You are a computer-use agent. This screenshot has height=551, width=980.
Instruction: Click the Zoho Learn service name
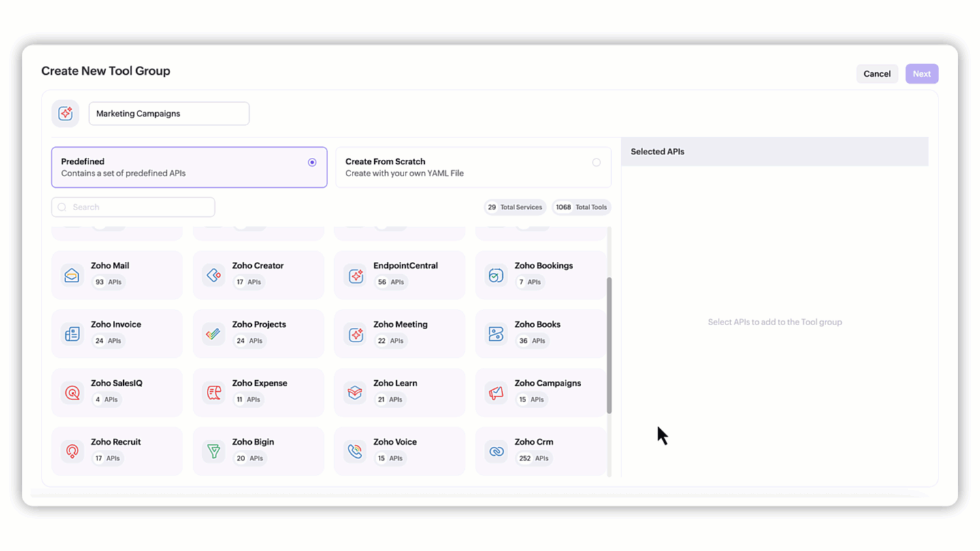point(395,383)
